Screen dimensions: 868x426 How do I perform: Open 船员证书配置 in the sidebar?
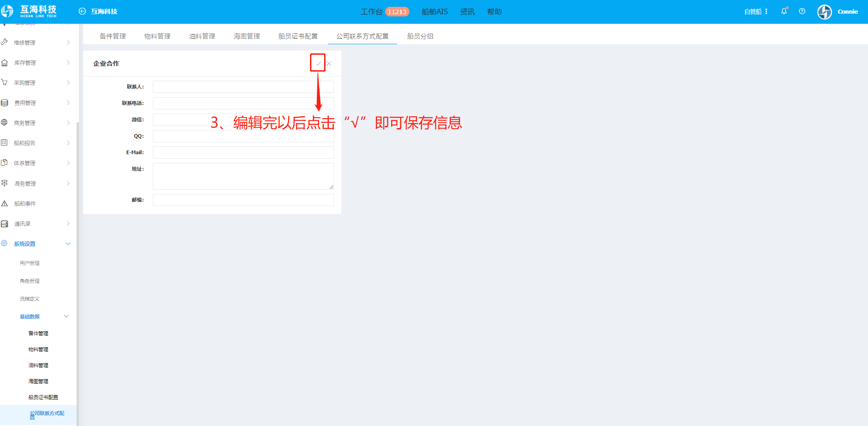pyautogui.click(x=43, y=397)
